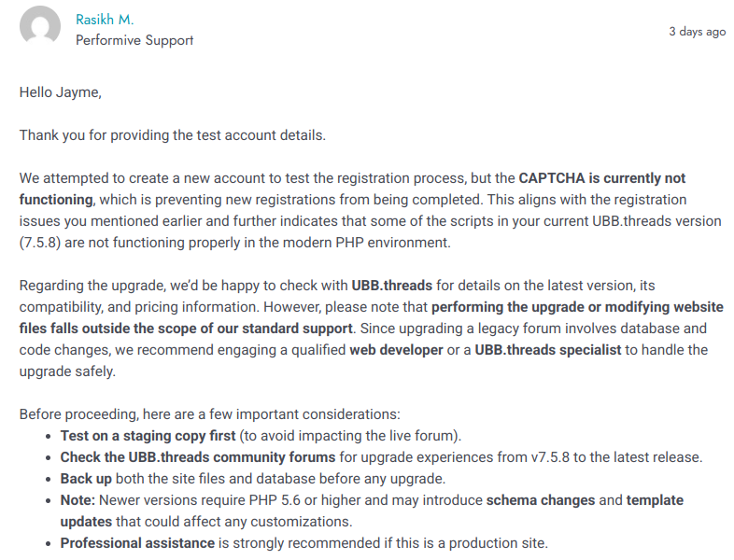Click the "Before proceeding" intro line
The image size is (734, 560).
click(x=209, y=414)
